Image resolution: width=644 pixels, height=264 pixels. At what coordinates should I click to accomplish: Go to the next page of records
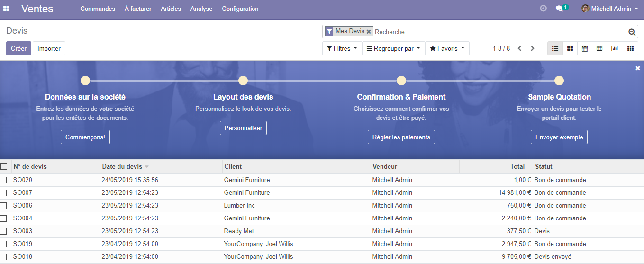click(532, 48)
